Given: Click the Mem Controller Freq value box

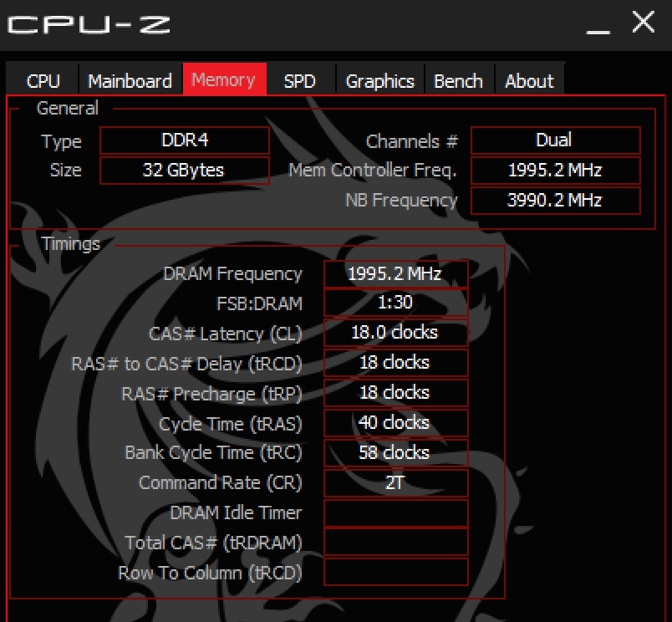Looking at the screenshot, I should [x=556, y=171].
